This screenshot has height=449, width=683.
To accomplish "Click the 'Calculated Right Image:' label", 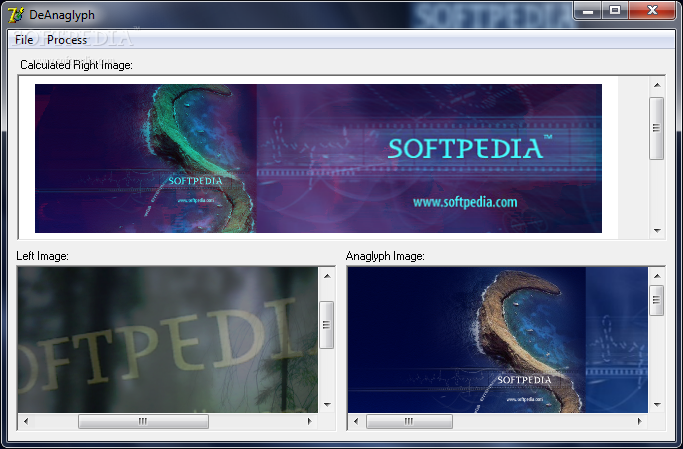I will click(76, 65).
